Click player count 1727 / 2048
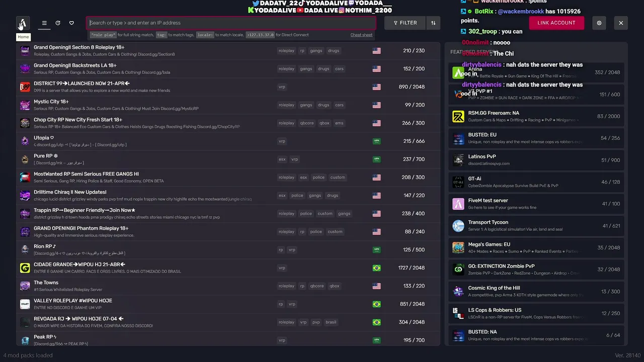Image resolution: width=644 pixels, height=362 pixels. point(412,268)
